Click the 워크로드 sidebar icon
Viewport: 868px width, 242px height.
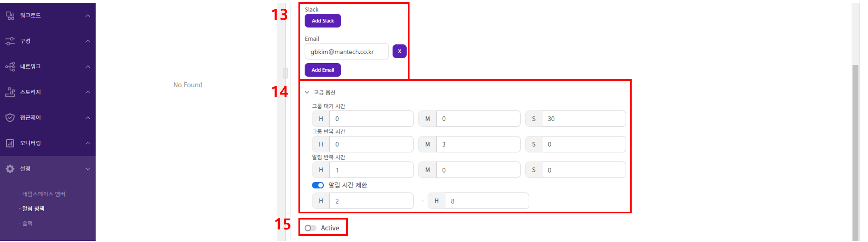coord(10,15)
